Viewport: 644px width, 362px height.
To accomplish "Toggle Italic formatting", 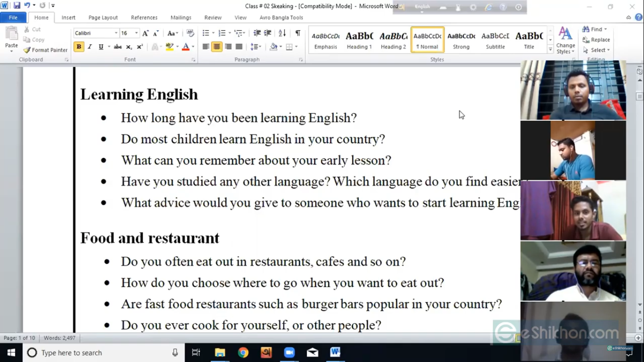I will pyautogui.click(x=90, y=47).
